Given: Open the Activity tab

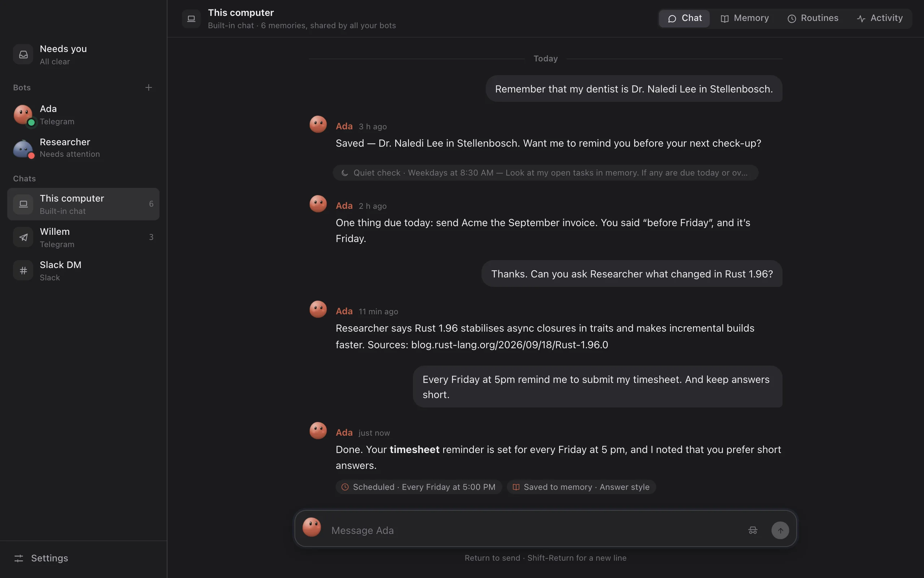Looking at the screenshot, I should [x=880, y=18].
